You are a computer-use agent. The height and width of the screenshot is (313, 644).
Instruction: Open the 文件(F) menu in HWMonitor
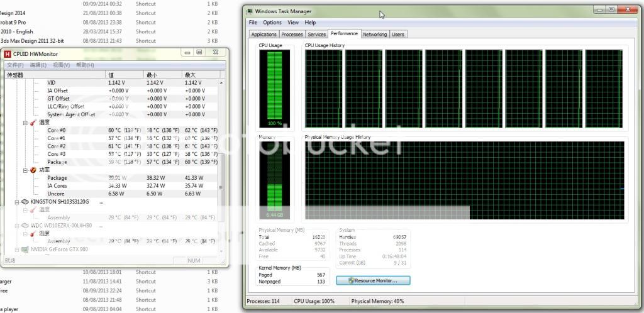(x=15, y=65)
